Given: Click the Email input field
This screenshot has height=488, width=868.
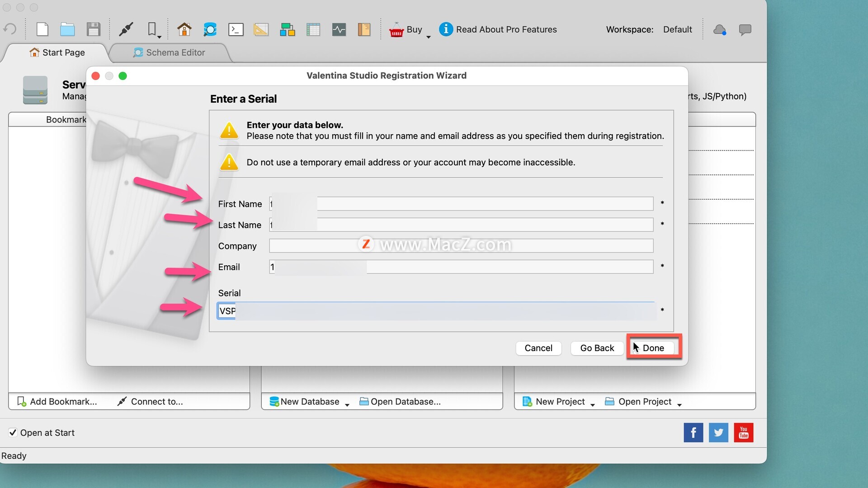Looking at the screenshot, I should [461, 267].
